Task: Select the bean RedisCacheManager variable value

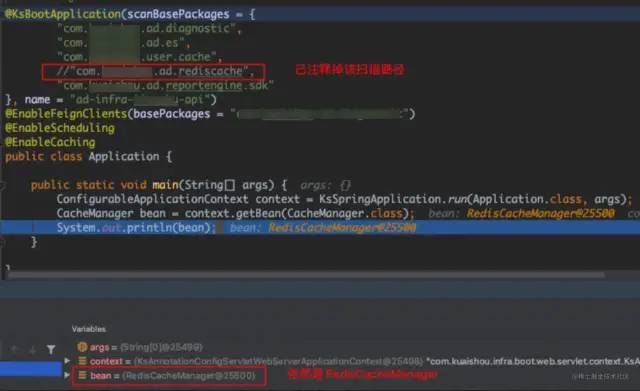Action: 189,375
